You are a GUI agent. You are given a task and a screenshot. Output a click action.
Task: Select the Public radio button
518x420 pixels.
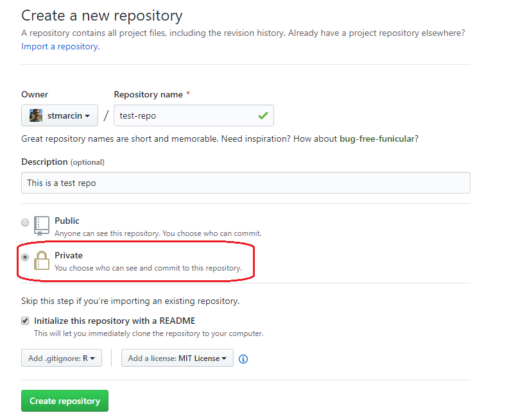click(25, 223)
